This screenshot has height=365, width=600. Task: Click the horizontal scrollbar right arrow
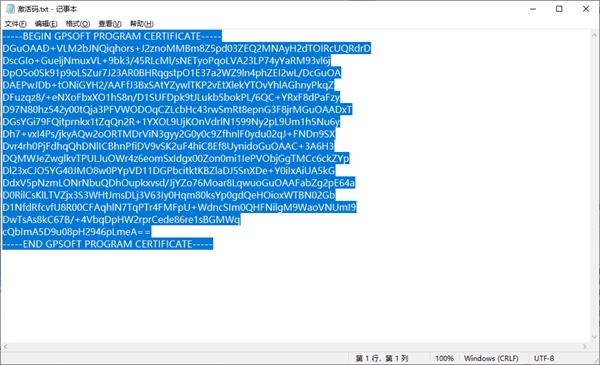585,347
